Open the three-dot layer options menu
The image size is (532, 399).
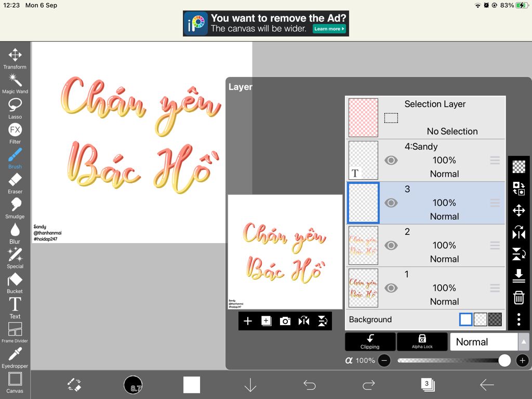click(x=519, y=320)
